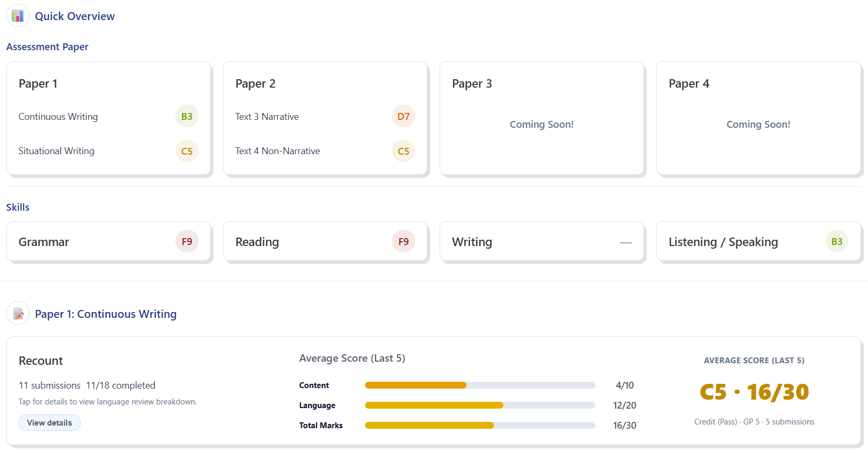Click the 4/10 Content score value
This screenshot has height=453, width=868.
click(x=624, y=385)
